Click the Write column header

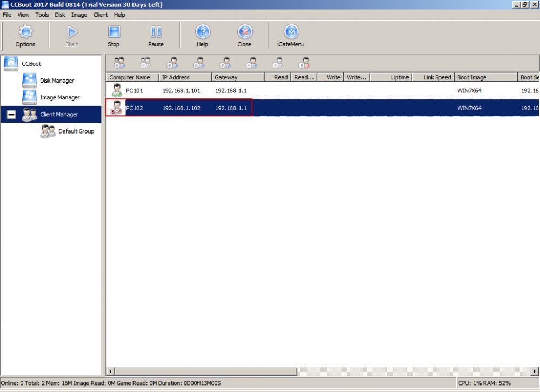tap(330, 77)
